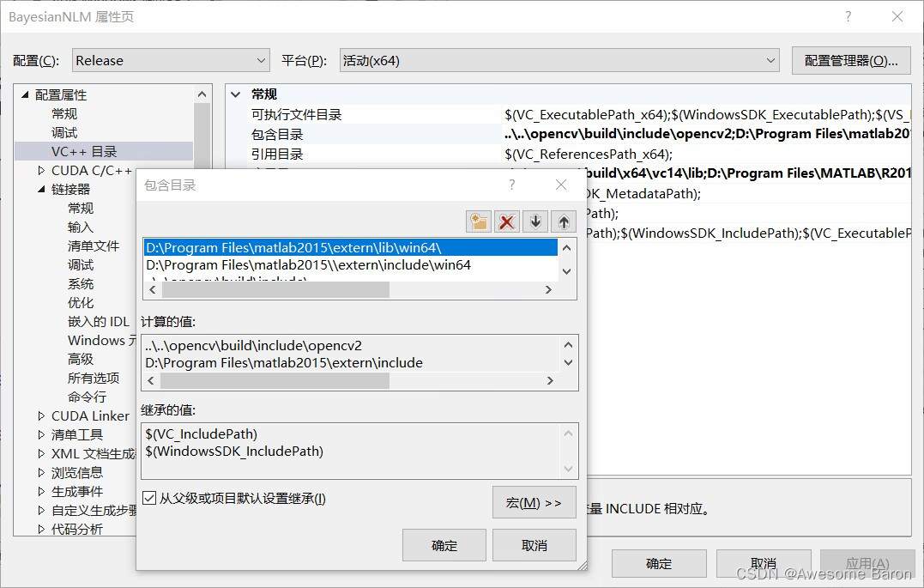The height and width of the screenshot is (588, 924).
Task: Open the 配置 Release dropdown
Action: [263, 60]
